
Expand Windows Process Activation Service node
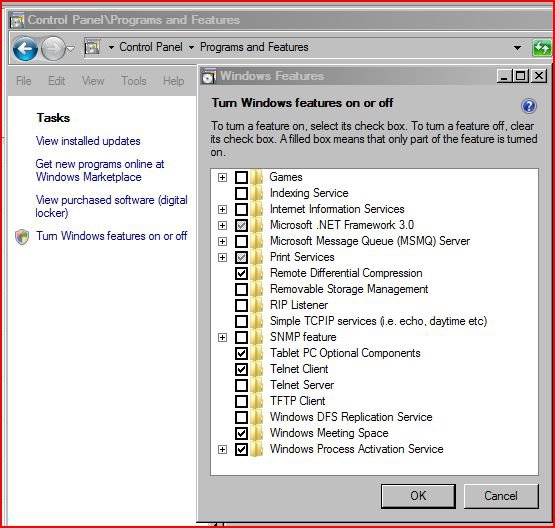click(x=222, y=450)
